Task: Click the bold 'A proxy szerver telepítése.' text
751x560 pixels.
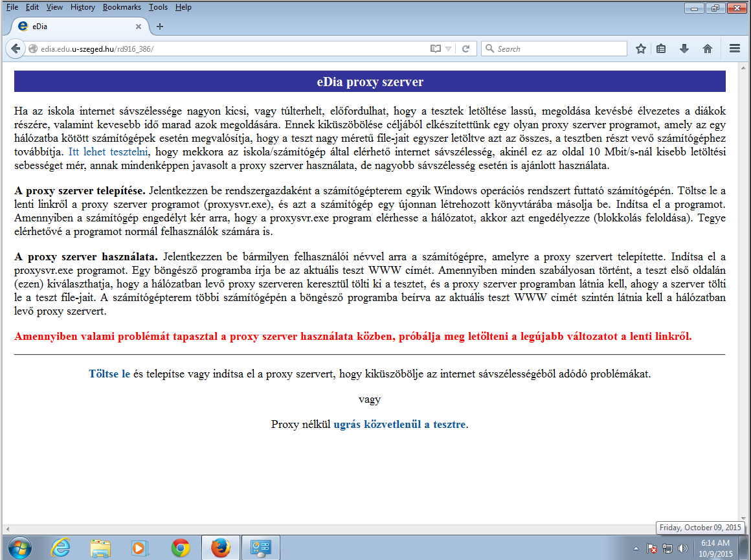Action: (80, 190)
